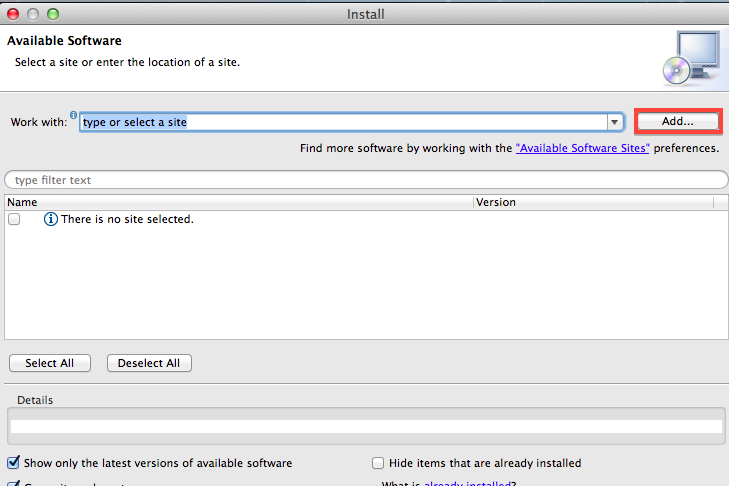The height and width of the screenshot is (486, 729).
Task: Click the 'Available Software' heading text
Action: coord(64,40)
